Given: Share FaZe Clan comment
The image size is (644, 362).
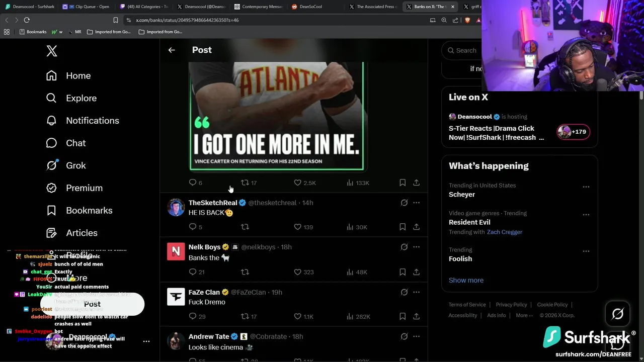Looking at the screenshot, I should 417,316.
